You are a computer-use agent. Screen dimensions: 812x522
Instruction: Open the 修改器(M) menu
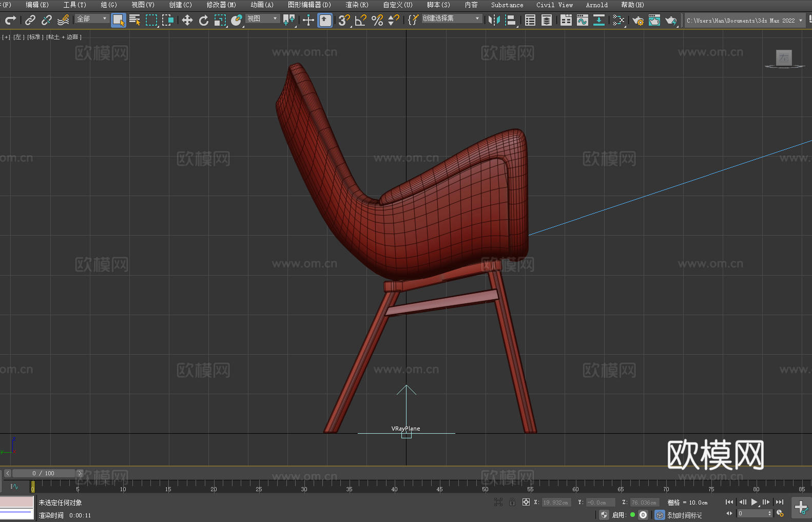[221, 5]
